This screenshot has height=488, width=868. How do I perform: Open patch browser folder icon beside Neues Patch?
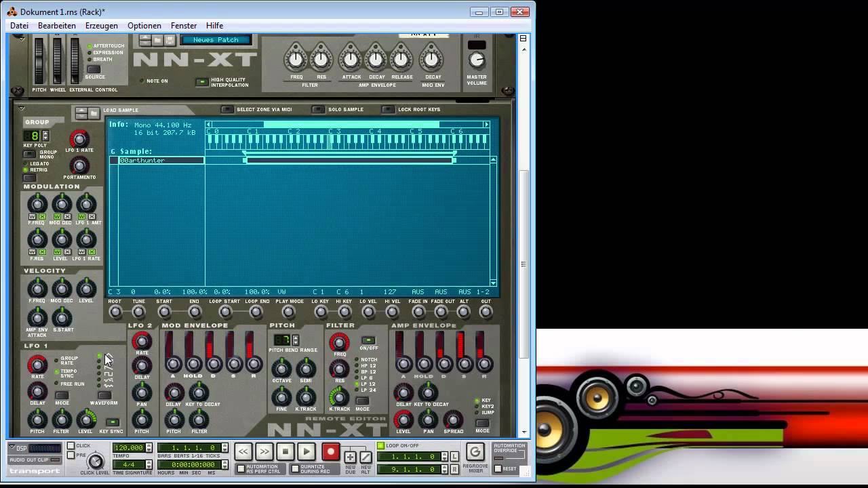[157, 41]
